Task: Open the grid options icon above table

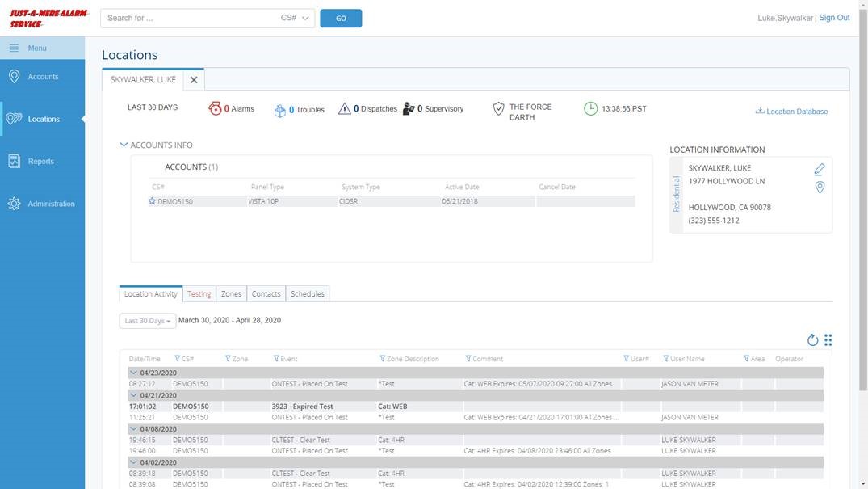Action: (828, 340)
